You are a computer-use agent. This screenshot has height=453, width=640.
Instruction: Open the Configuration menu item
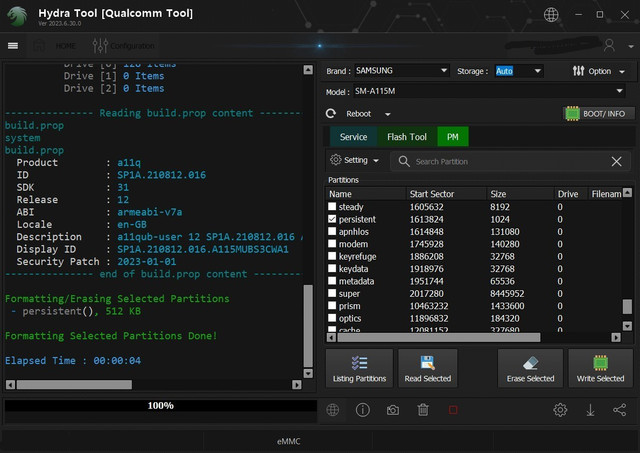132,46
